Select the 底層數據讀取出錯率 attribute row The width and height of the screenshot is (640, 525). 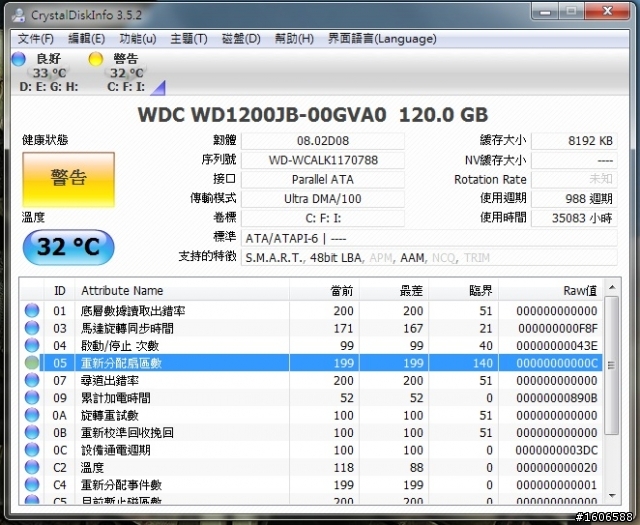tap(311, 311)
